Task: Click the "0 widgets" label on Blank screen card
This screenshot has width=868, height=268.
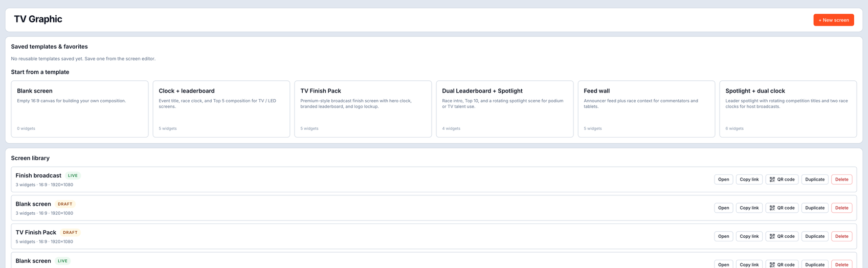Action: (x=26, y=128)
